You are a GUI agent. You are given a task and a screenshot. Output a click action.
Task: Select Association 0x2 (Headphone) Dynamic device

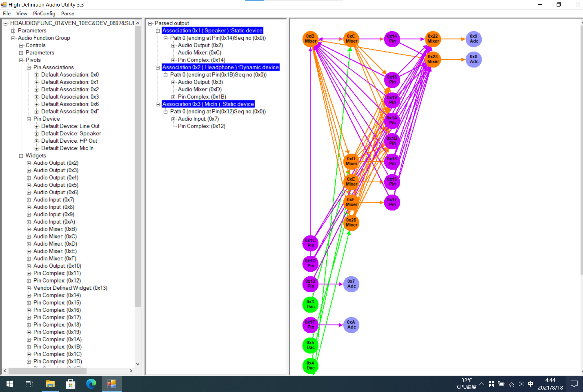pos(220,67)
